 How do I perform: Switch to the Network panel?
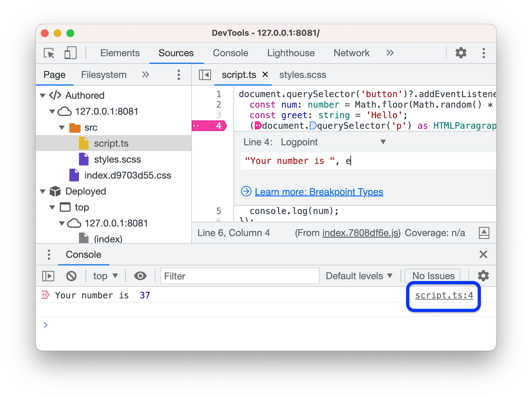click(351, 53)
